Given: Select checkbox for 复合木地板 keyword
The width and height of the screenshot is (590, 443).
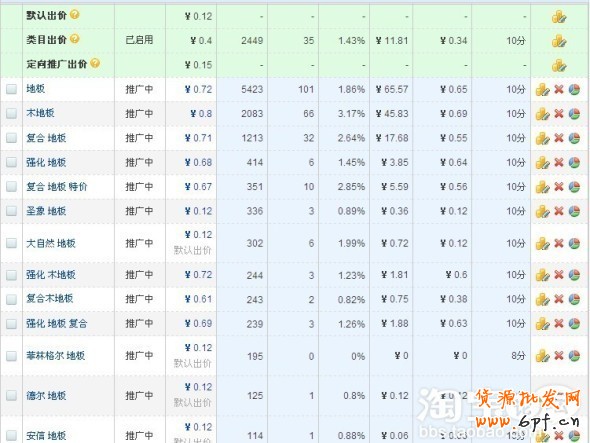Looking at the screenshot, I should (x=12, y=299).
